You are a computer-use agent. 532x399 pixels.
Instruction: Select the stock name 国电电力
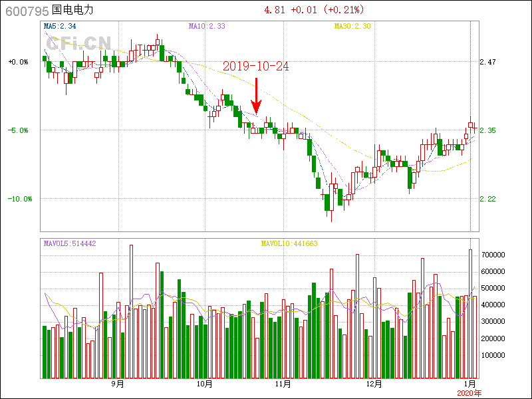click(x=72, y=10)
